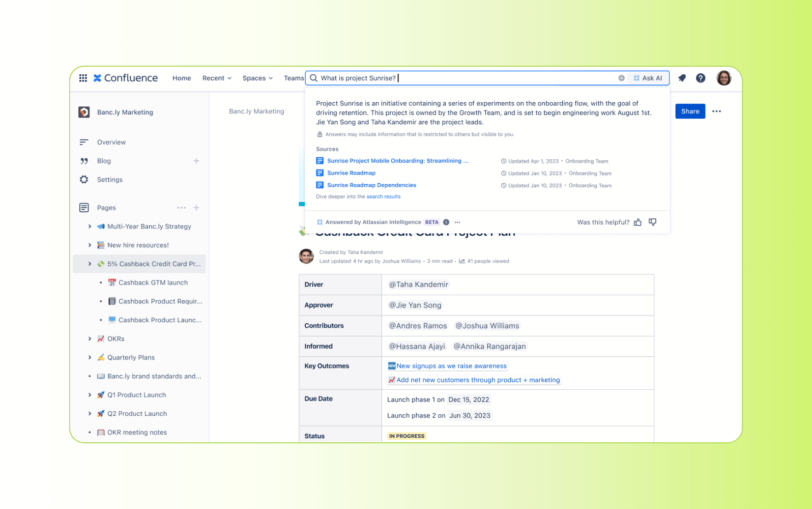Expand Quarterly Plans page tree
The width and height of the screenshot is (812, 509).
tap(90, 357)
